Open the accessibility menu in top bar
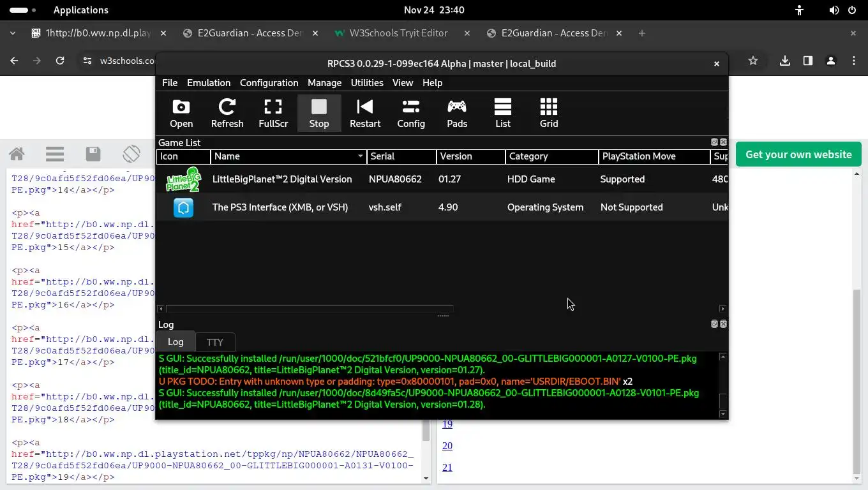Viewport: 868px width, 490px height. (x=799, y=10)
